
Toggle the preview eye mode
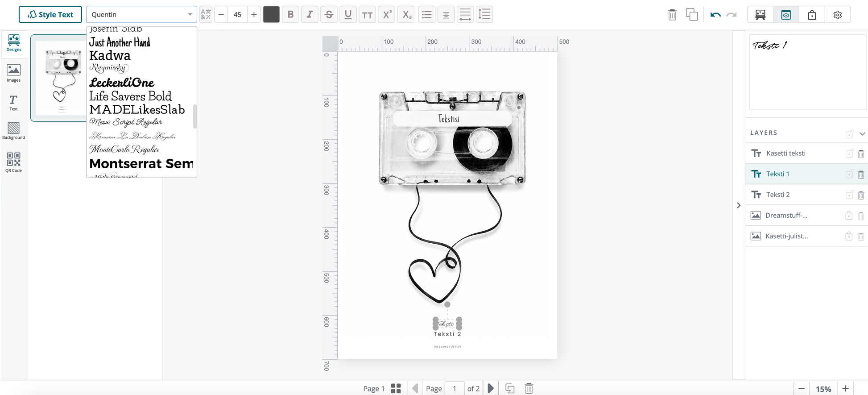786,15
